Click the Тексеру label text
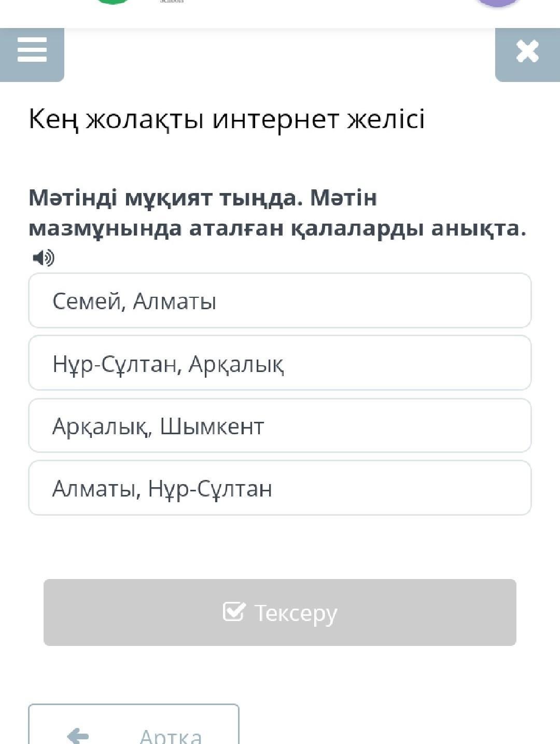The image size is (560, 744). [296, 613]
